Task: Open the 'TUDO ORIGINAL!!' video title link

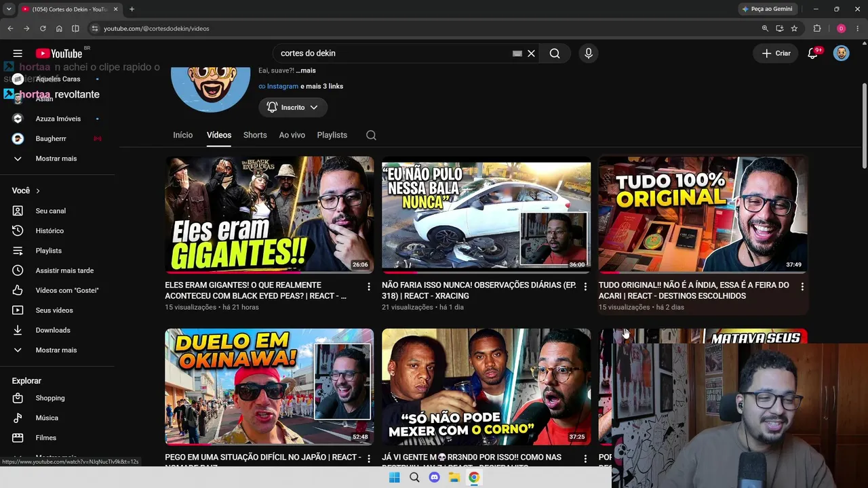Action: point(694,291)
